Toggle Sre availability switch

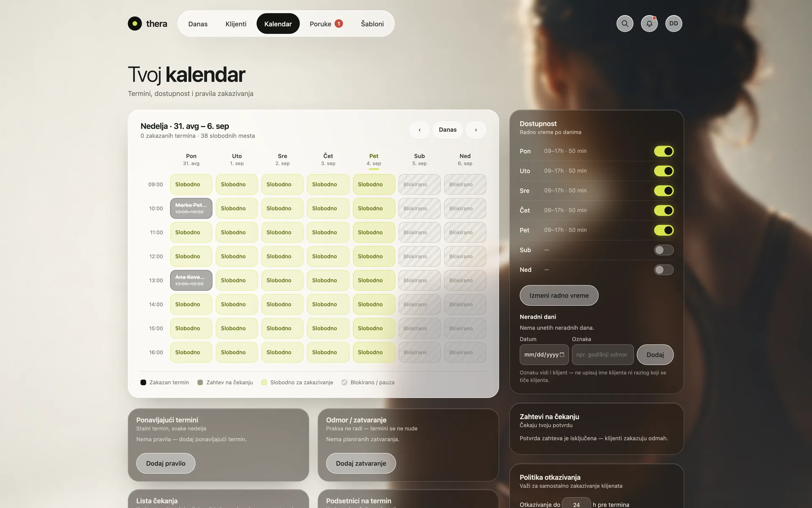[x=664, y=190]
